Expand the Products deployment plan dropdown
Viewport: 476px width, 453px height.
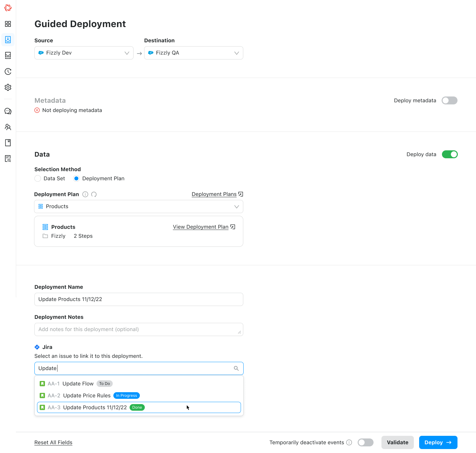tap(139, 207)
